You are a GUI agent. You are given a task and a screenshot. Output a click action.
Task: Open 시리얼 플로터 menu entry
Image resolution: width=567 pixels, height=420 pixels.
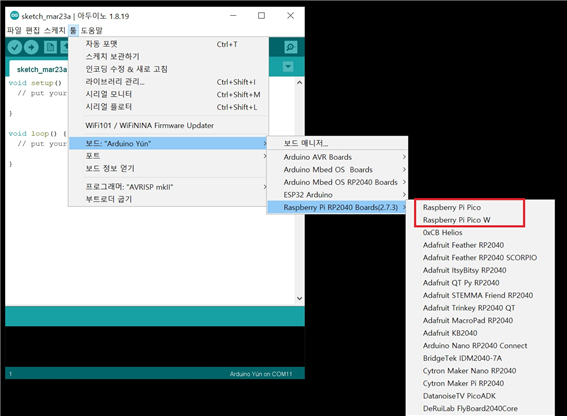tap(168, 107)
